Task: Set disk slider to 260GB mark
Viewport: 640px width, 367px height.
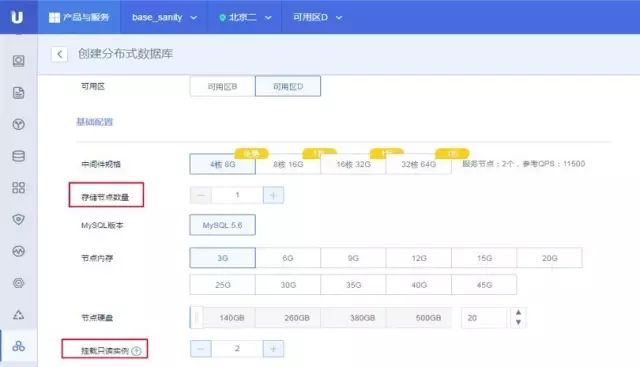Action: click(297, 318)
